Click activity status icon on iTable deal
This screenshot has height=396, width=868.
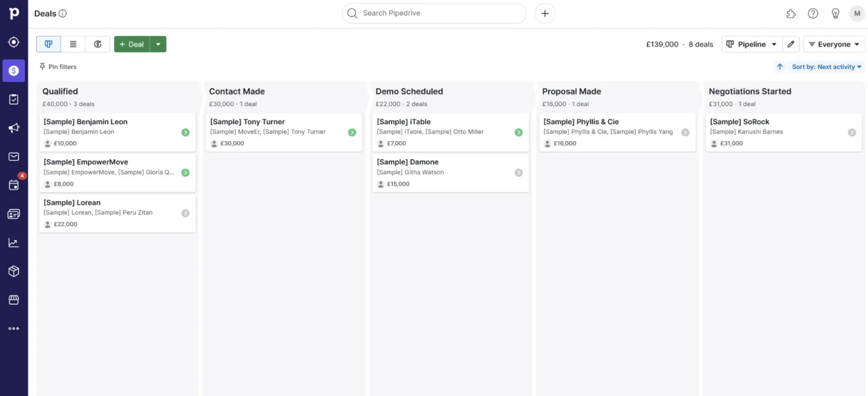click(519, 132)
